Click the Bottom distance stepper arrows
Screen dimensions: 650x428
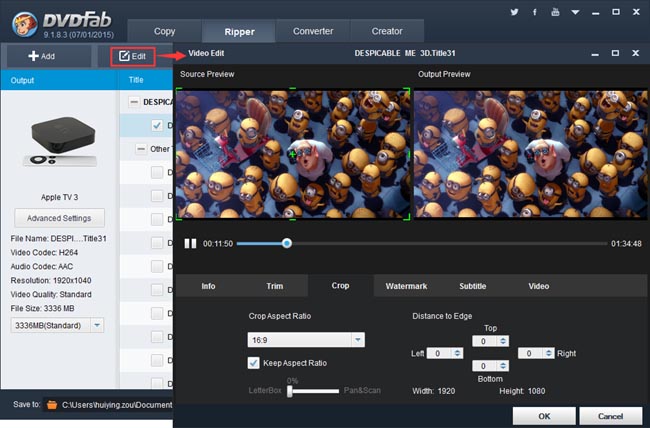(503, 366)
